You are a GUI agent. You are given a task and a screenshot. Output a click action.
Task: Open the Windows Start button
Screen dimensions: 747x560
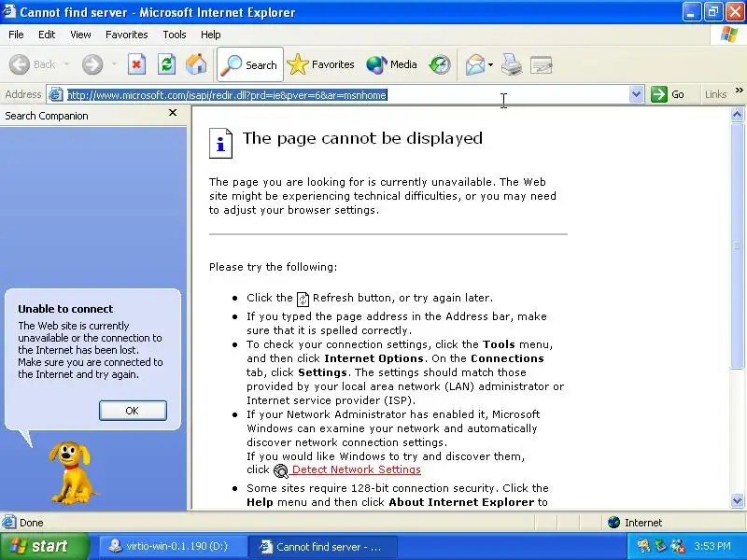point(44,546)
